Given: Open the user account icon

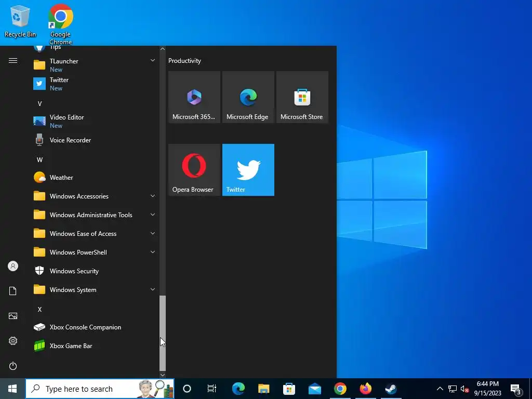Looking at the screenshot, I should pyautogui.click(x=13, y=266).
